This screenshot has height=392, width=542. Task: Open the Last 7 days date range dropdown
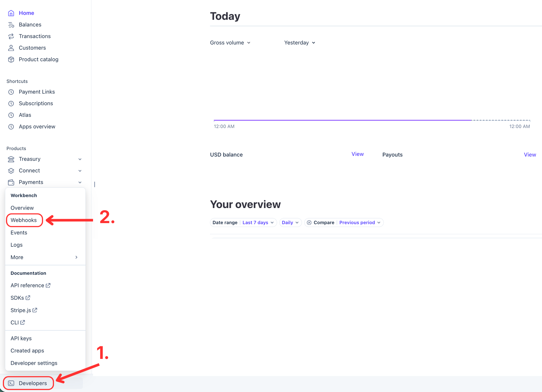(258, 223)
